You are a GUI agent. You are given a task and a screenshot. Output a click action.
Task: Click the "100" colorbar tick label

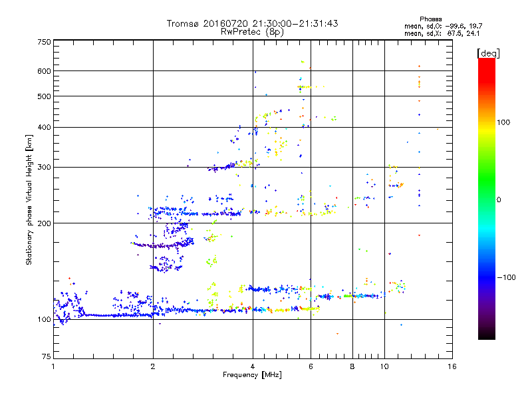pyautogui.click(x=503, y=122)
